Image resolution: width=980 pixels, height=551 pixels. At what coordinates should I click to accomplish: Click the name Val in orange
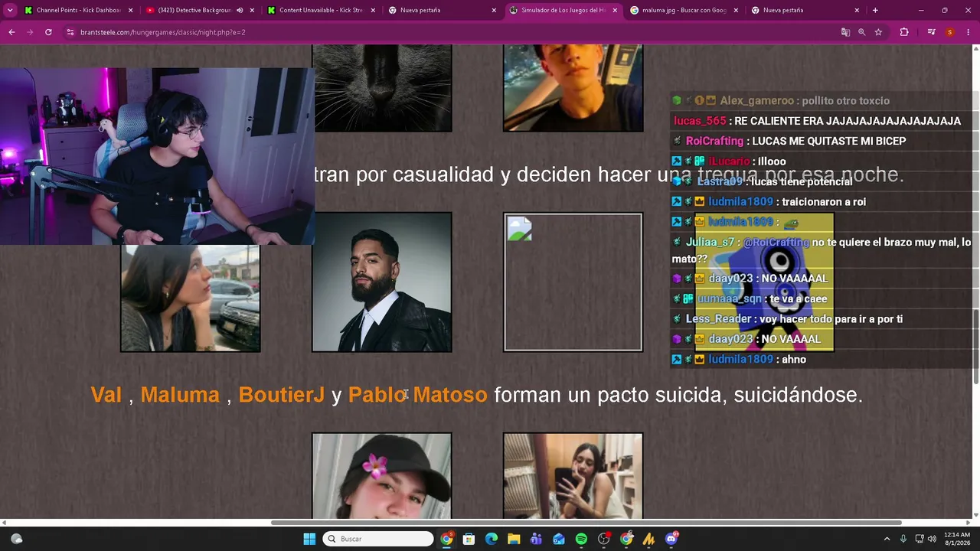pos(106,395)
